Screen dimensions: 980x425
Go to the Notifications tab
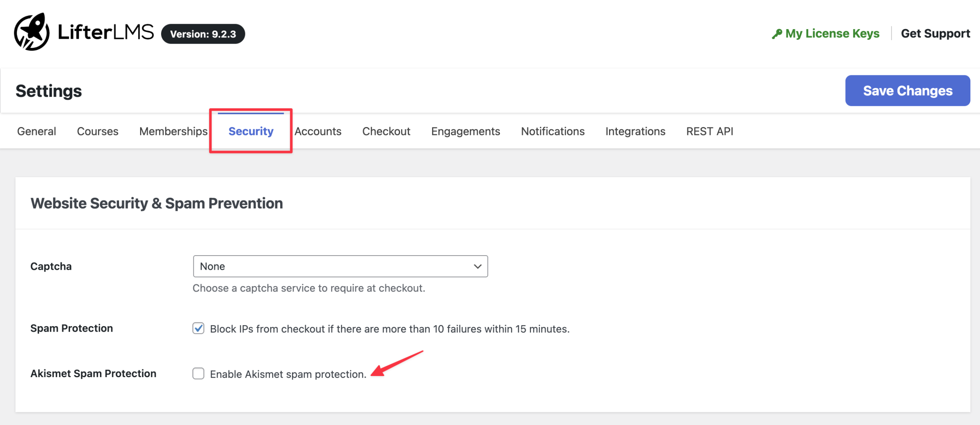click(553, 131)
